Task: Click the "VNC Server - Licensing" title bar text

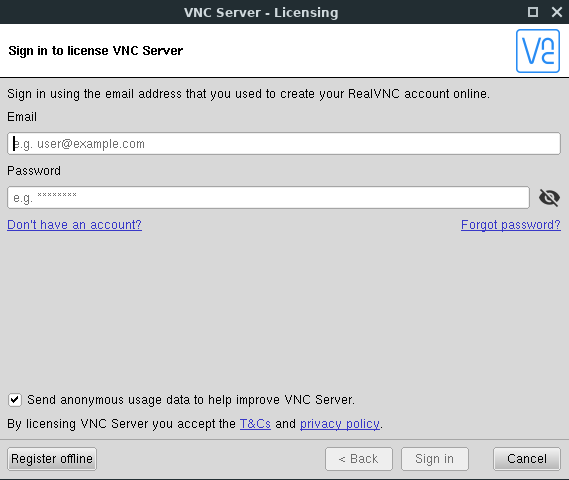Action: [261, 12]
